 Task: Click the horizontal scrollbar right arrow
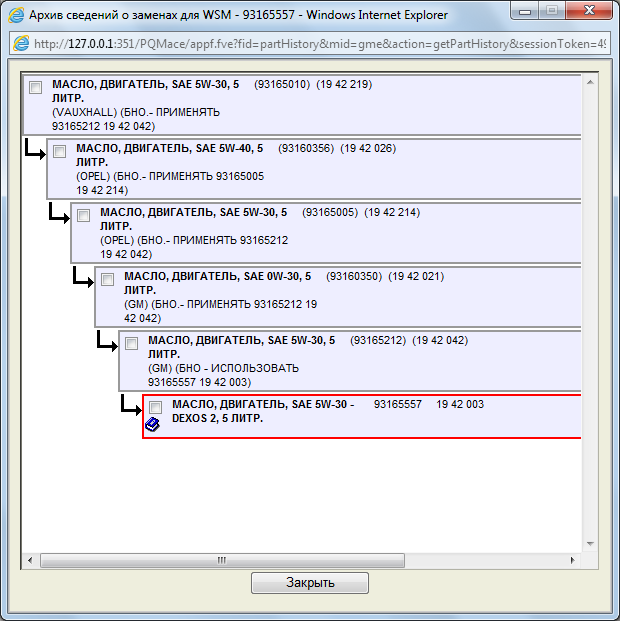click(x=572, y=560)
